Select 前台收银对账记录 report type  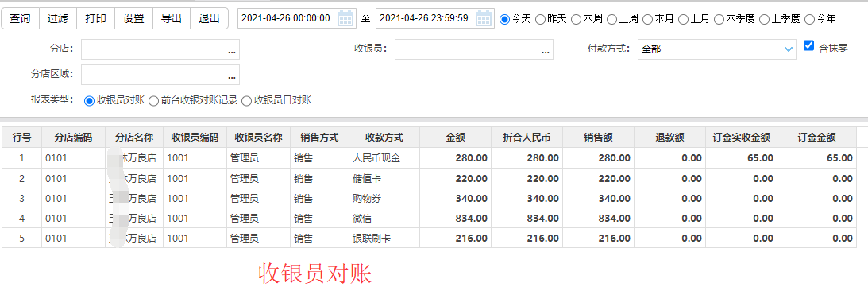pos(153,100)
